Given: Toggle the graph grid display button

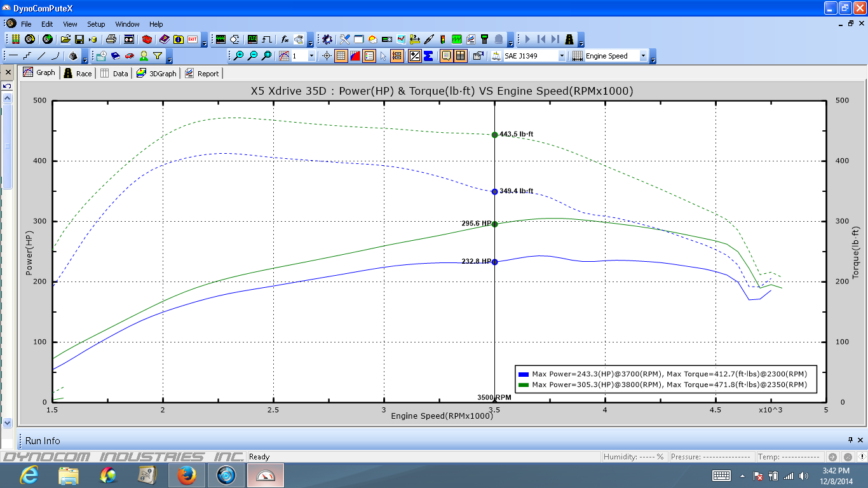Looking at the screenshot, I should (x=341, y=56).
